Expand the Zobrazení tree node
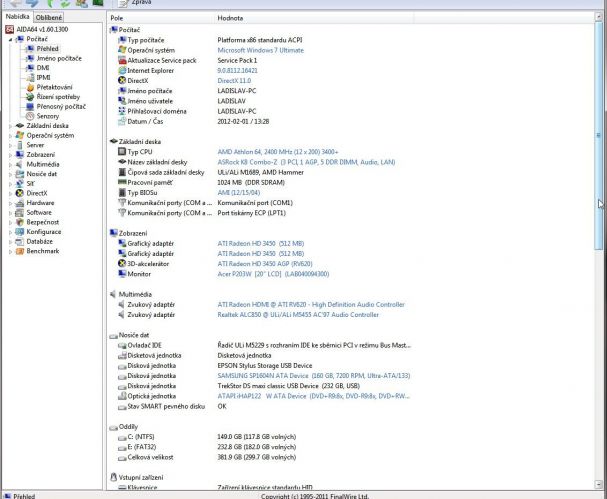 [x=10, y=155]
